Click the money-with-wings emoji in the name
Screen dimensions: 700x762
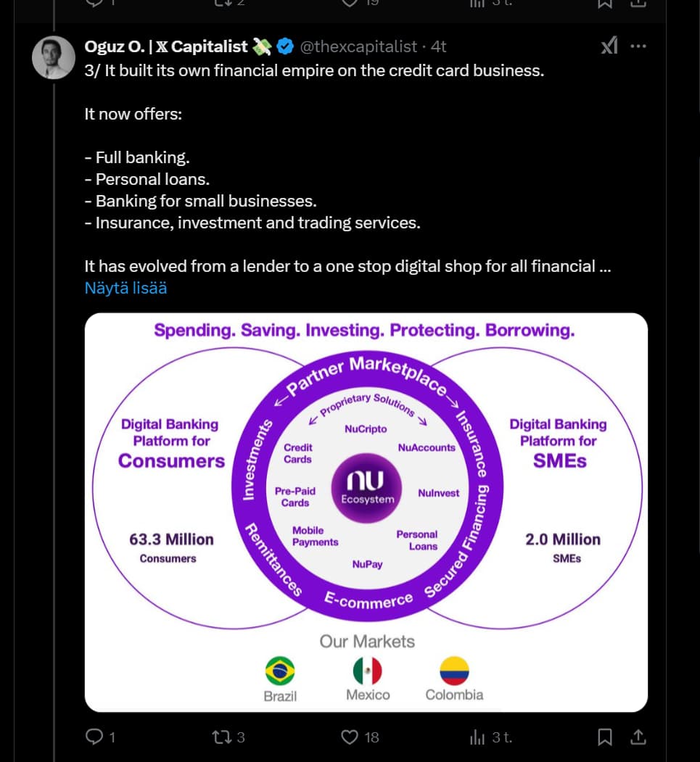[262, 47]
